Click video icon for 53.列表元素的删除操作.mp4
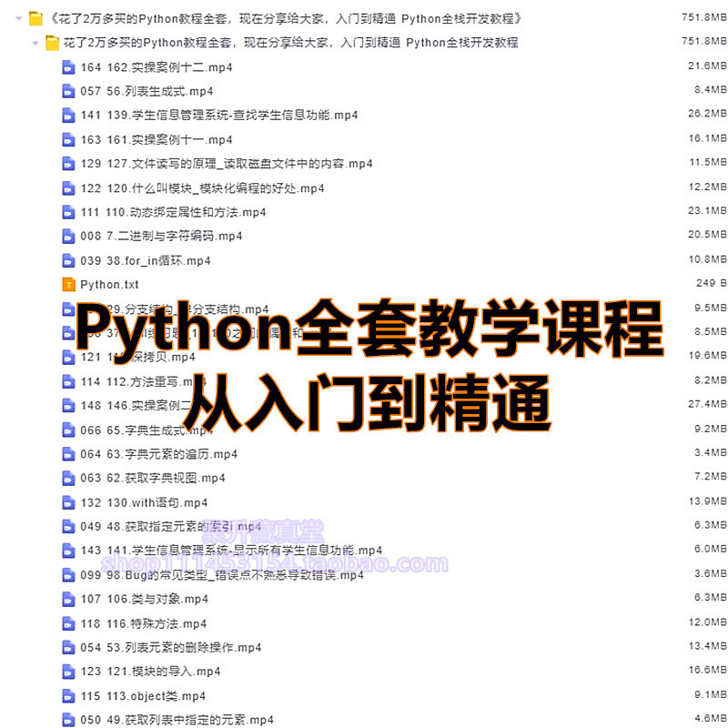This screenshot has width=728, height=728. [68, 648]
